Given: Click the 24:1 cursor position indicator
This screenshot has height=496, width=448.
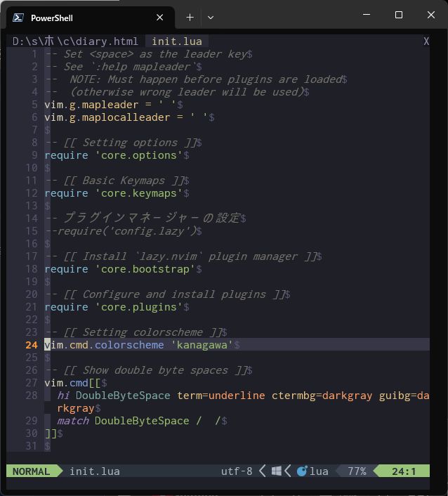Looking at the screenshot, I should [x=403, y=471].
